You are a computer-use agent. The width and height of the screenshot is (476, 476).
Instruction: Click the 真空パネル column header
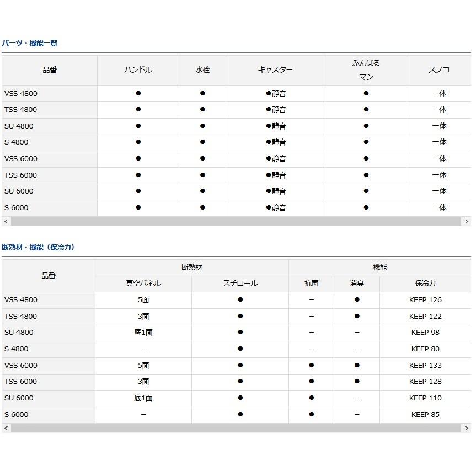[143, 284]
